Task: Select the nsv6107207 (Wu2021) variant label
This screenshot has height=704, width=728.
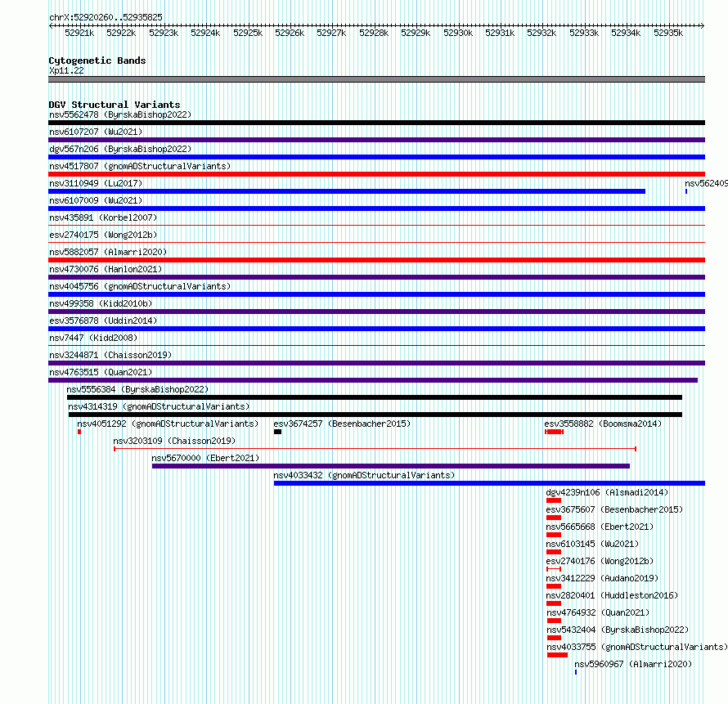Action: pos(96,132)
